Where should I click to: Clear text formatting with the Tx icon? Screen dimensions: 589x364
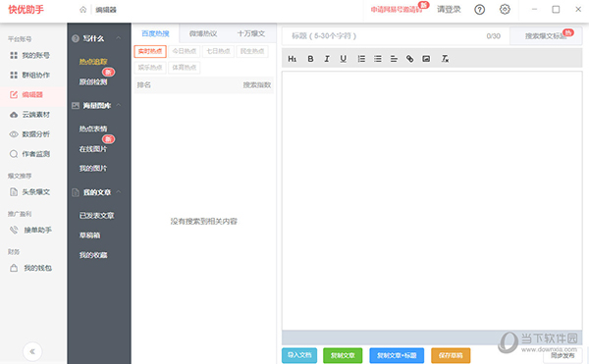click(x=445, y=59)
